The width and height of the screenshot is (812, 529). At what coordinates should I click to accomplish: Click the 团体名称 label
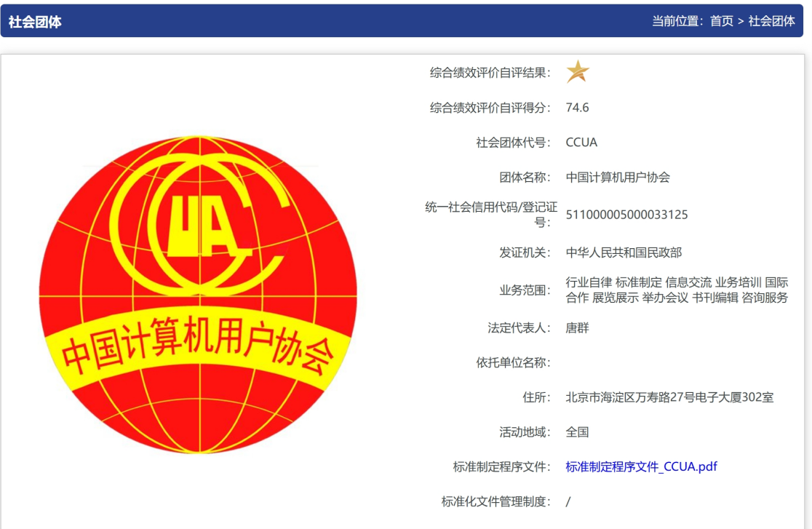click(x=525, y=178)
